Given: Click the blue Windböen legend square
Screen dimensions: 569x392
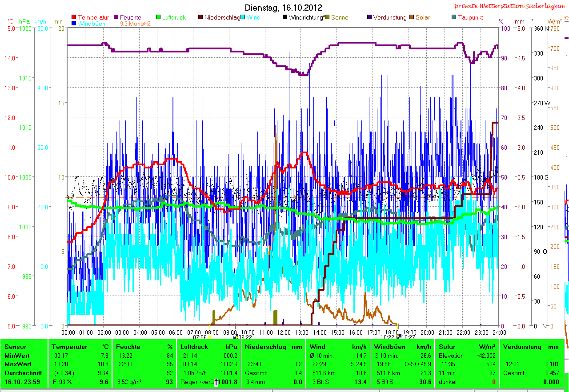Looking at the screenshot, I should click(74, 24).
